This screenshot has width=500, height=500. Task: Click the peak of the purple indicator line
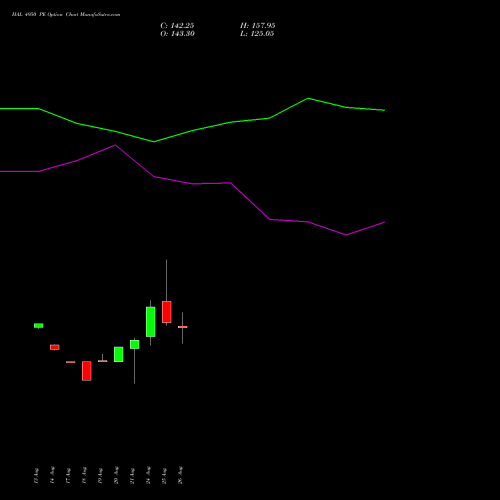[x=115, y=145]
